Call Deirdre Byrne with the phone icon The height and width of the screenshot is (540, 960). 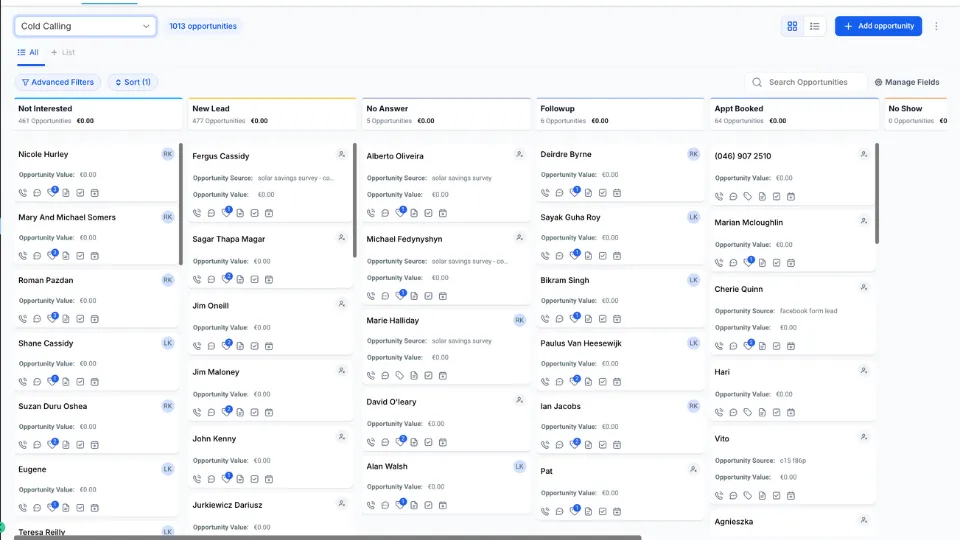coord(545,193)
